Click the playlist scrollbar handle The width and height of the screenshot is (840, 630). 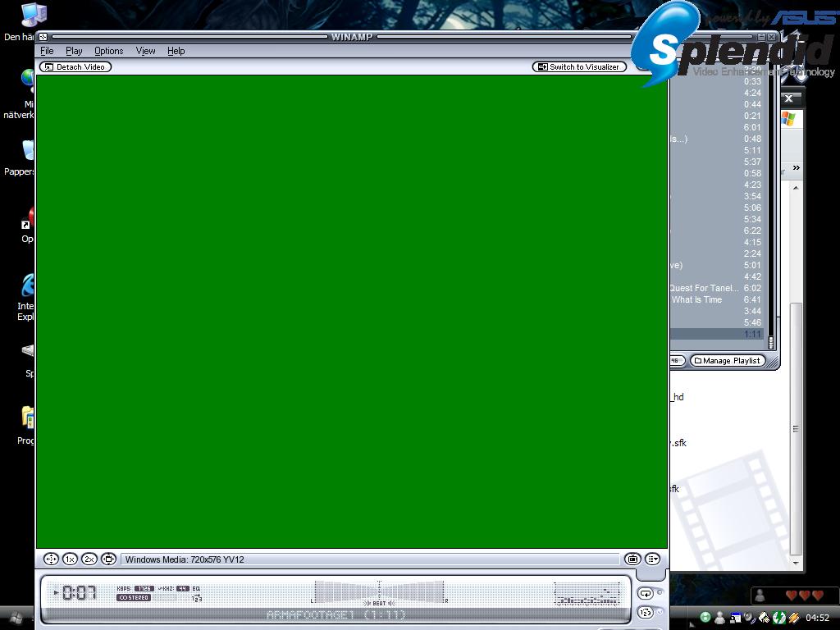771,342
